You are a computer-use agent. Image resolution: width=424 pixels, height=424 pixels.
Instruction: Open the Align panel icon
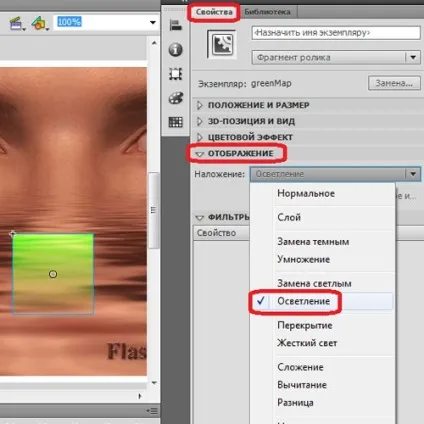coord(175,25)
